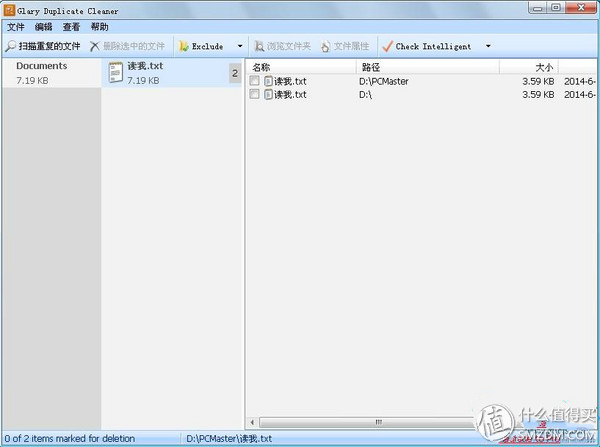Image resolution: width=600 pixels, height=447 pixels.
Task: Click the file properties hand icon
Action: [325, 46]
